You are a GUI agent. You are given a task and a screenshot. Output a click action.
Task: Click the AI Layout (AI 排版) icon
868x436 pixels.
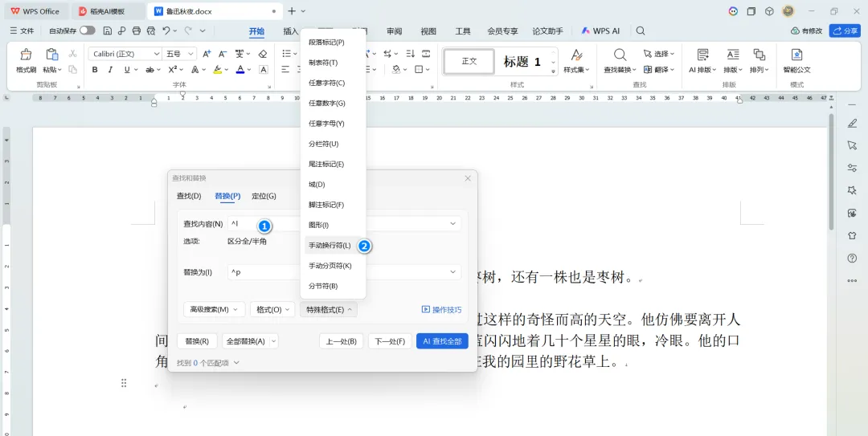click(x=702, y=55)
